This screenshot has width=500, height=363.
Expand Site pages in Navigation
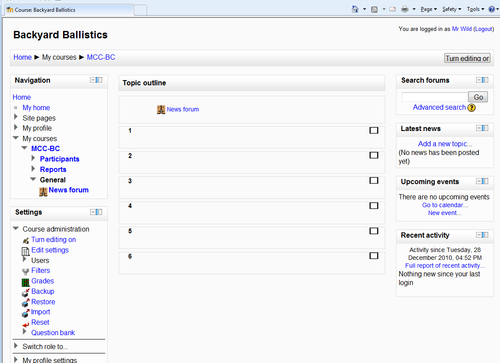pyautogui.click(x=16, y=117)
